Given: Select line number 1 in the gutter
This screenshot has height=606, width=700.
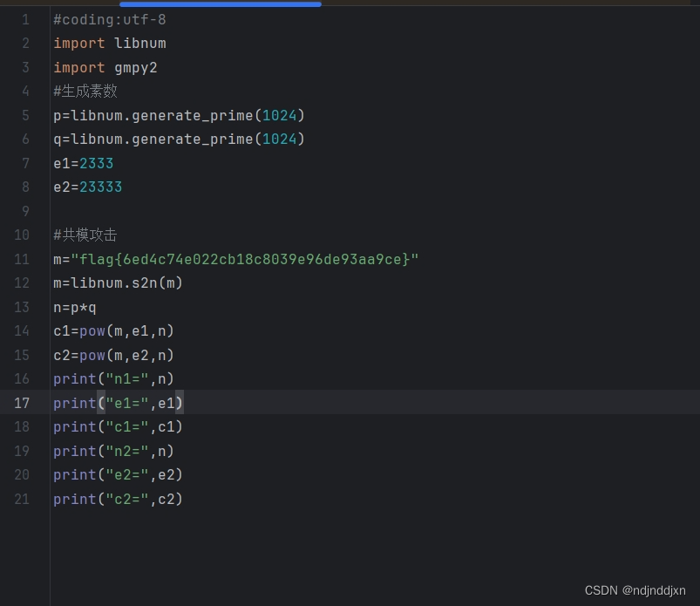Looking at the screenshot, I should click(x=25, y=19).
